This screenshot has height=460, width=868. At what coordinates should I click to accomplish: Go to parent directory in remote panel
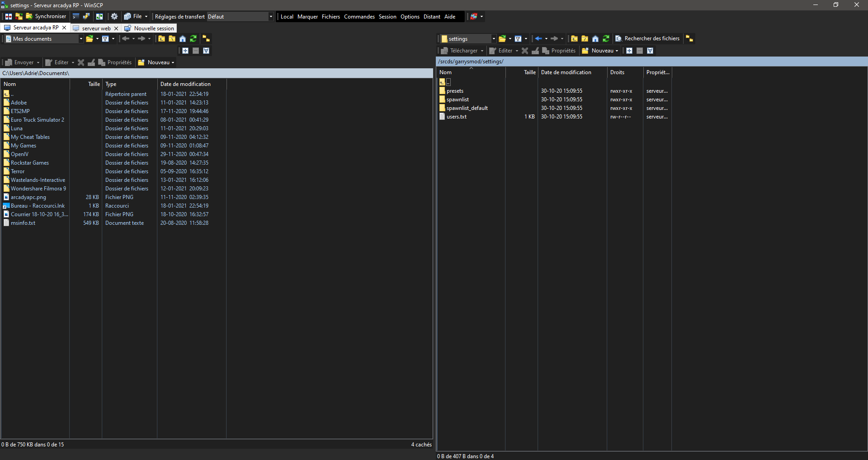coord(574,39)
